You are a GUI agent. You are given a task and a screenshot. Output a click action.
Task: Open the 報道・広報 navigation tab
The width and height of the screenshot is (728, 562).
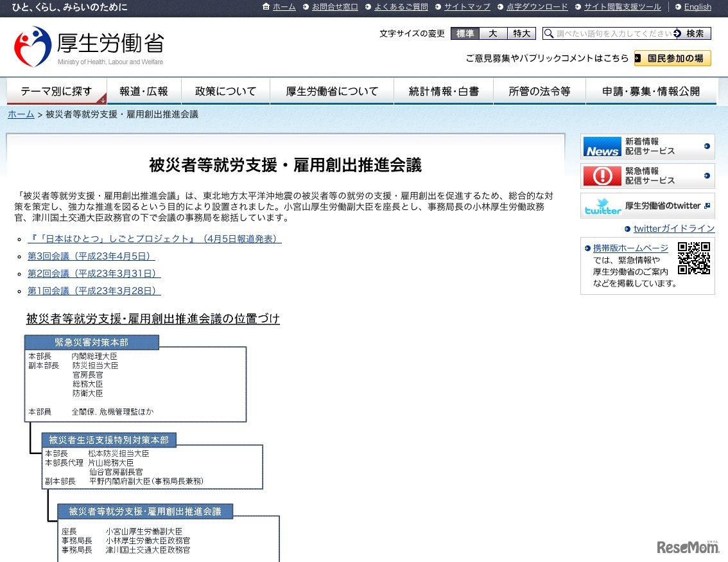[144, 91]
